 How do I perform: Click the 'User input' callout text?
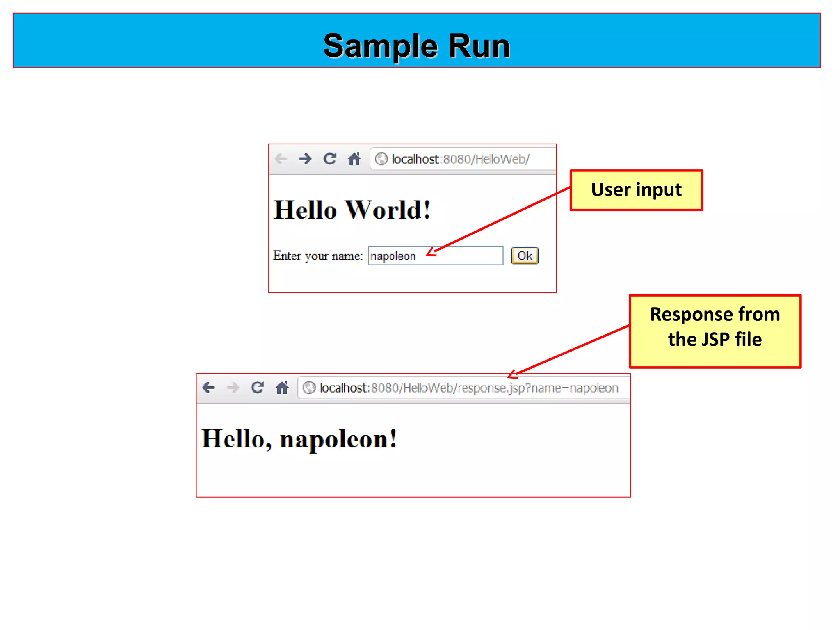[636, 190]
